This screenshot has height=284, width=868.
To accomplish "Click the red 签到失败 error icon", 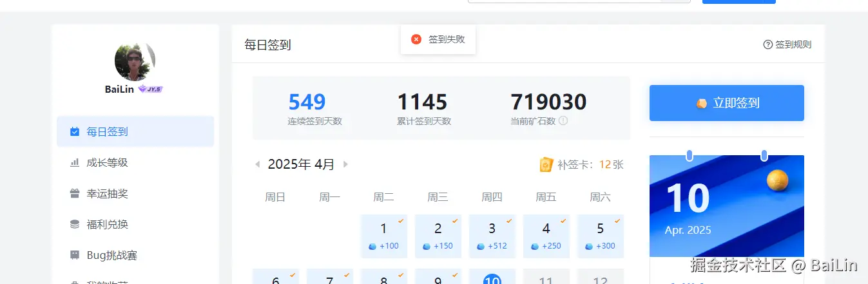I will pyautogui.click(x=416, y=39).
